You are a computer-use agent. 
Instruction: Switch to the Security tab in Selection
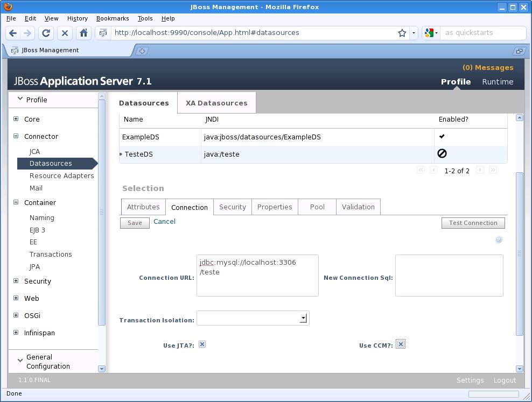tap(233, 207)
